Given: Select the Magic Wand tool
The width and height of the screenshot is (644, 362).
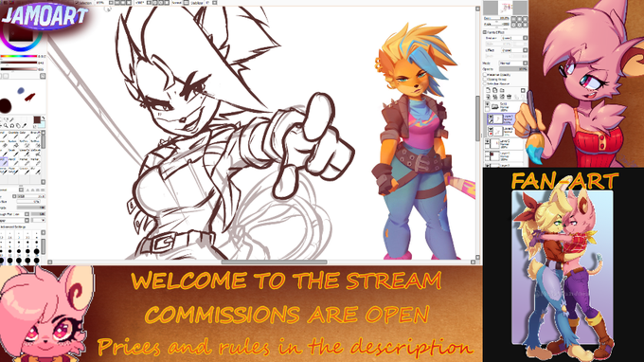Looking at the screenshot, I should tap(12, 119).
